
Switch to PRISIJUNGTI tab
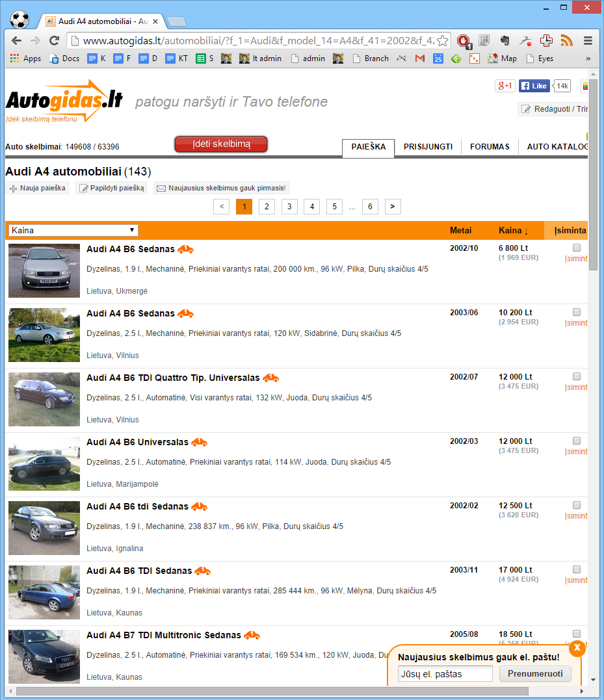428,147
